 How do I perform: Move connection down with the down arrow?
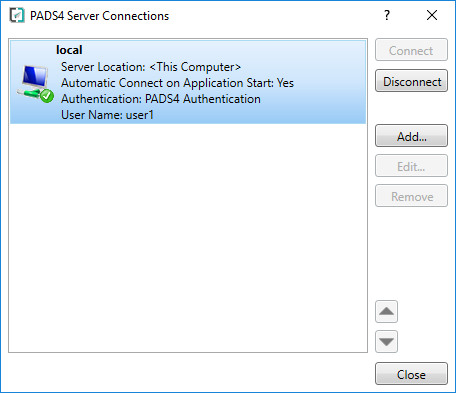pos(386,341)
